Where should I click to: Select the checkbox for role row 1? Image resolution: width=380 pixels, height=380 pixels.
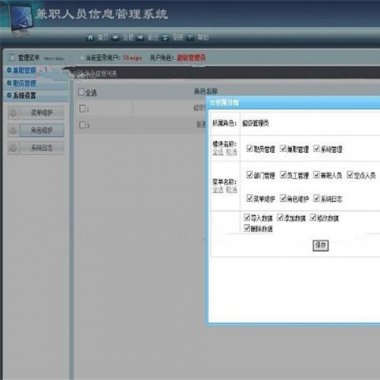[x=82, y=108]
